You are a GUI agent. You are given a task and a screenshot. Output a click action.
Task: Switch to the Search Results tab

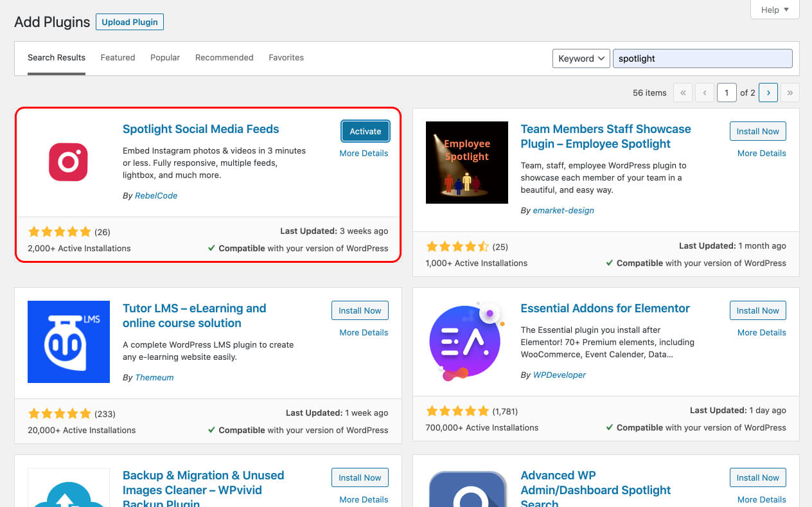[x=57, y=58]
